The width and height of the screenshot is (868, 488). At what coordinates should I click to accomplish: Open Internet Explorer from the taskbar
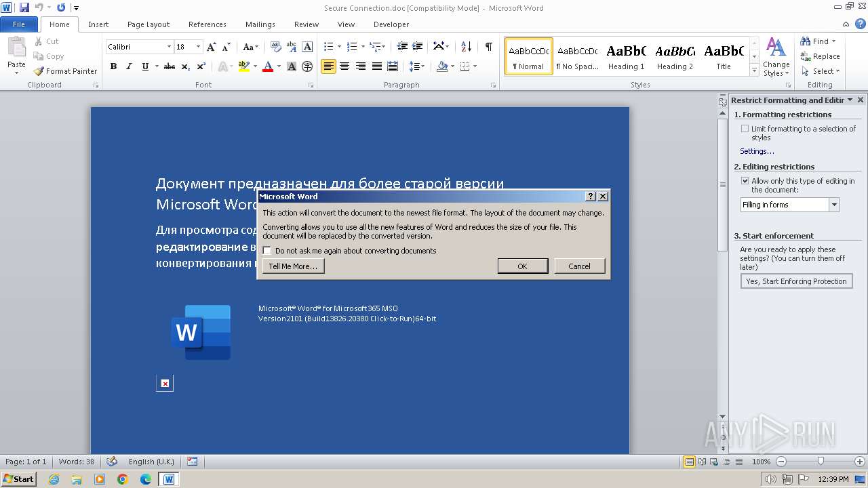[54, 479]
